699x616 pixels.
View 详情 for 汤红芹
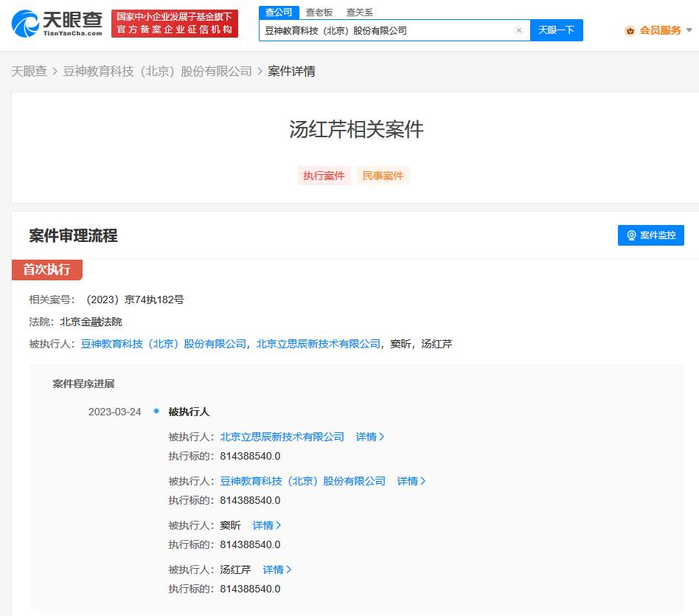tap(277, 570)
